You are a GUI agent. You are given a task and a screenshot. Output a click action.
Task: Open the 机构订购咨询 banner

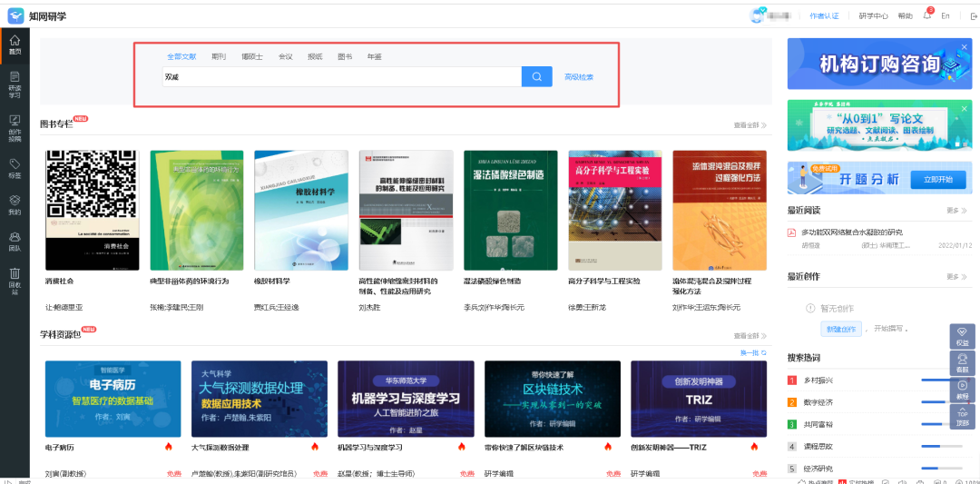879,64
